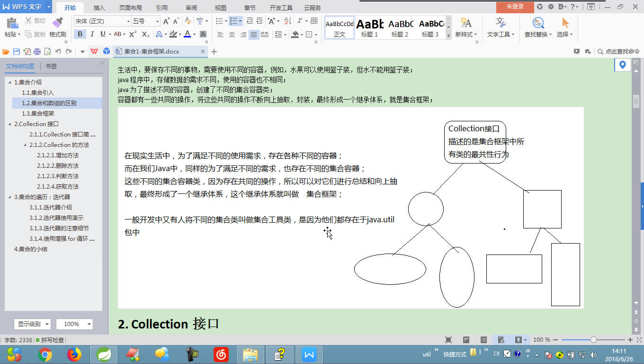Screen dimensions: 644x364
Task: Switch to outline view in status bar
Action: point(483,340)
